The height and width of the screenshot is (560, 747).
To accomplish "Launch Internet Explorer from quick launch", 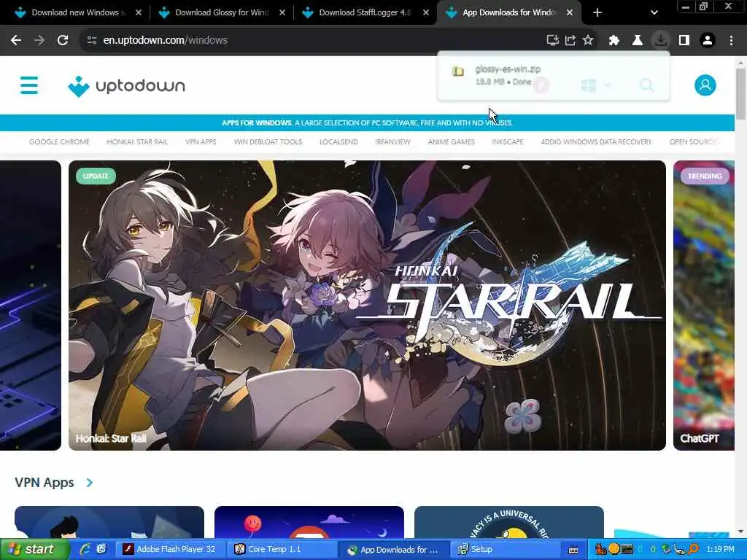I will pos(85,550).
